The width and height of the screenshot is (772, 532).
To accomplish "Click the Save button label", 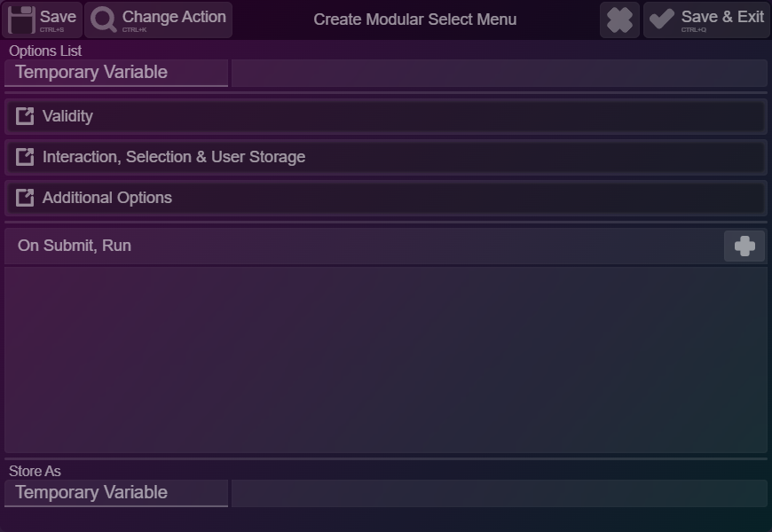I will [x=58, y=17].
